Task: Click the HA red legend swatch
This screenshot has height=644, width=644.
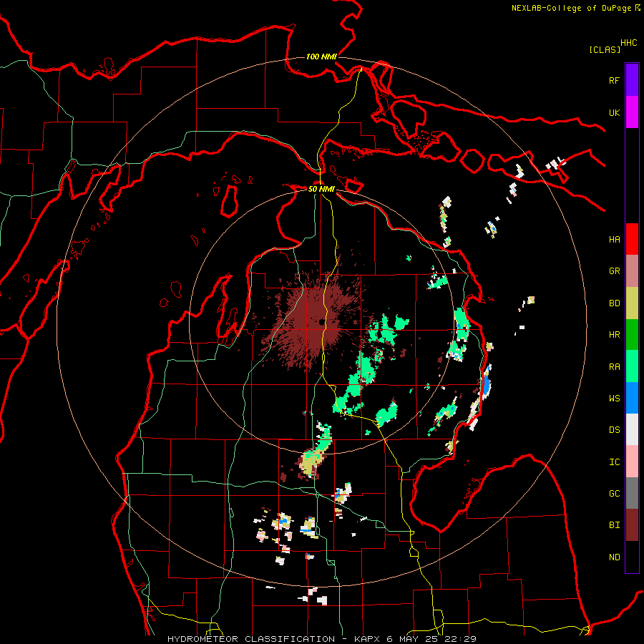Action: (x=632, y=239)
